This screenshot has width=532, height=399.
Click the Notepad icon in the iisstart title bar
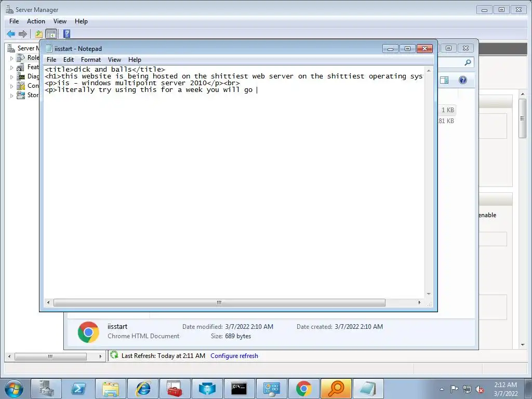pyautogui.click(x=49, y=48)
